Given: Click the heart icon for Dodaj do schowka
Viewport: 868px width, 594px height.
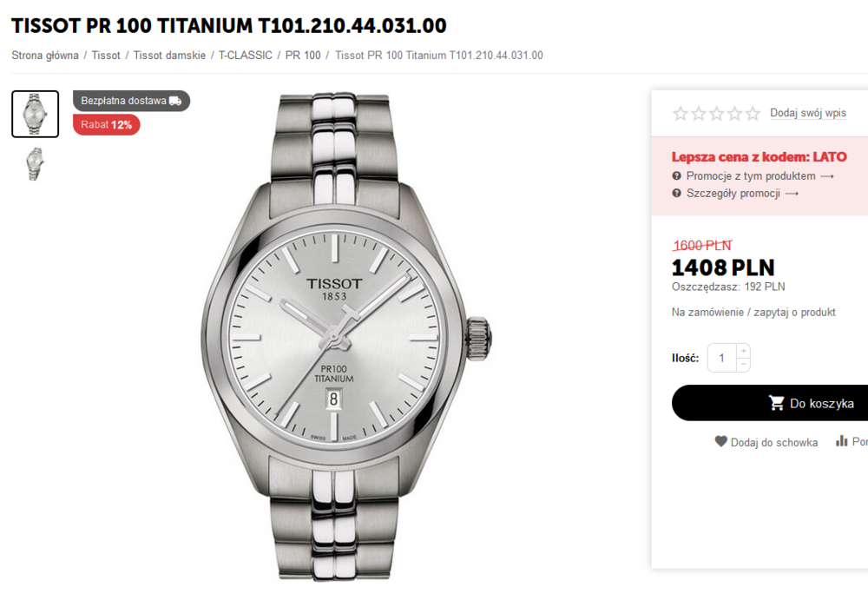Looking at the screenshot, I should (720, 441).
